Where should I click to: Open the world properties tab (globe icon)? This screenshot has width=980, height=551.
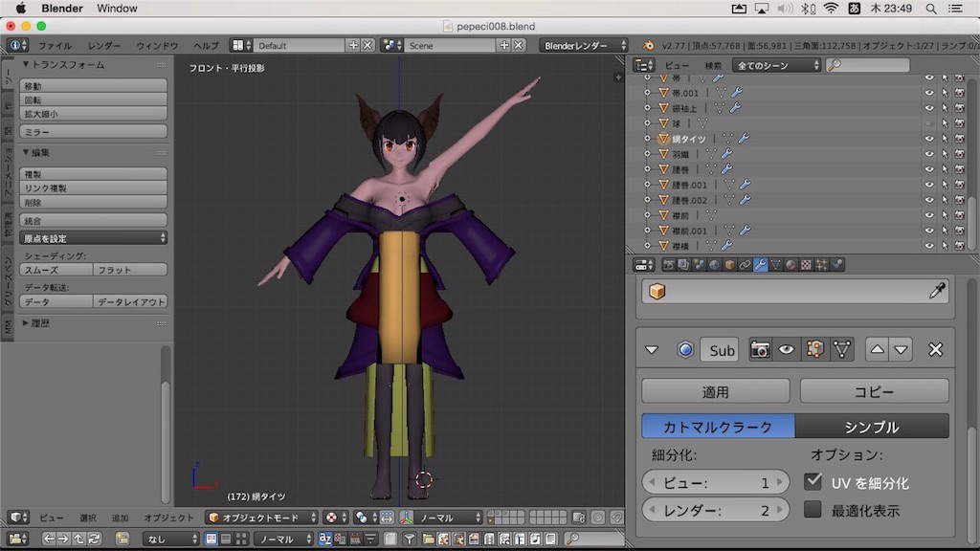coord(714,265)
